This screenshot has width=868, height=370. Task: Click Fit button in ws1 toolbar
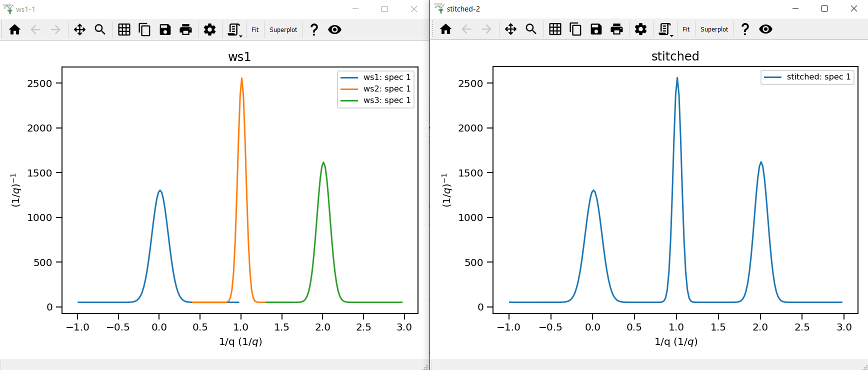coord(255,30)
